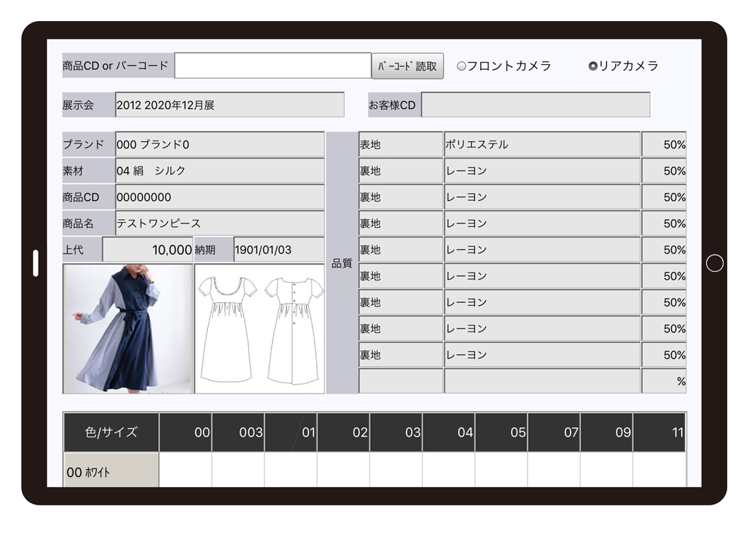Click the 00 ホワイト color row label
Viewport: 756px width, 534px height.
[x=111, y=471]
